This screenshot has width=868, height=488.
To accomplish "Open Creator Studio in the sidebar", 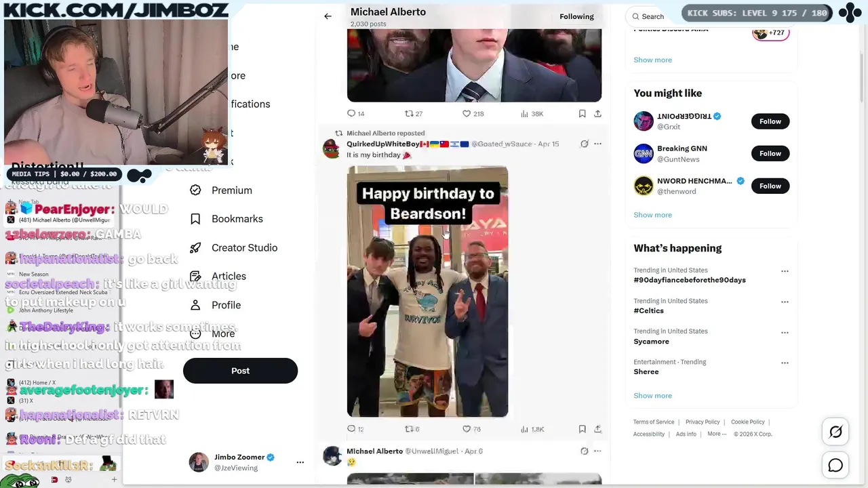I will (x=234, y=247).
